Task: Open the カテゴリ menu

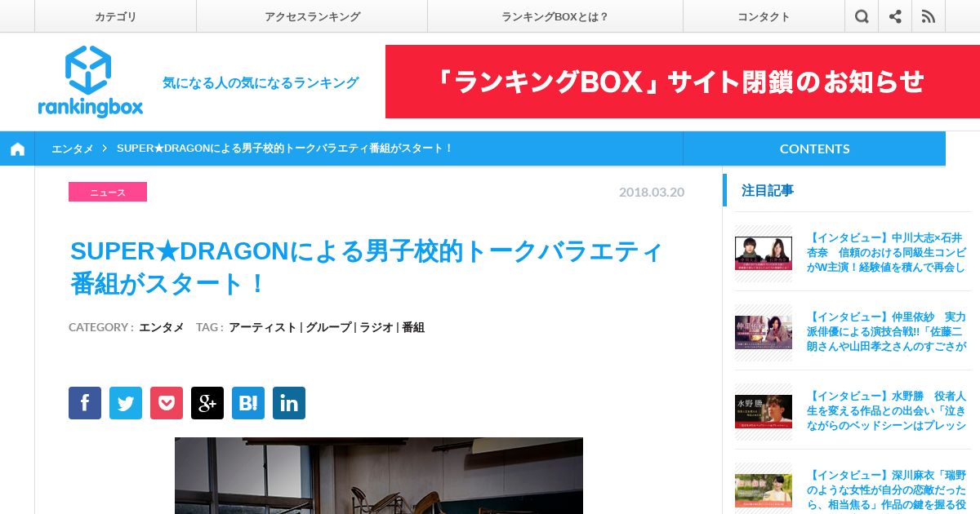Action: click(x=115, y=16)
